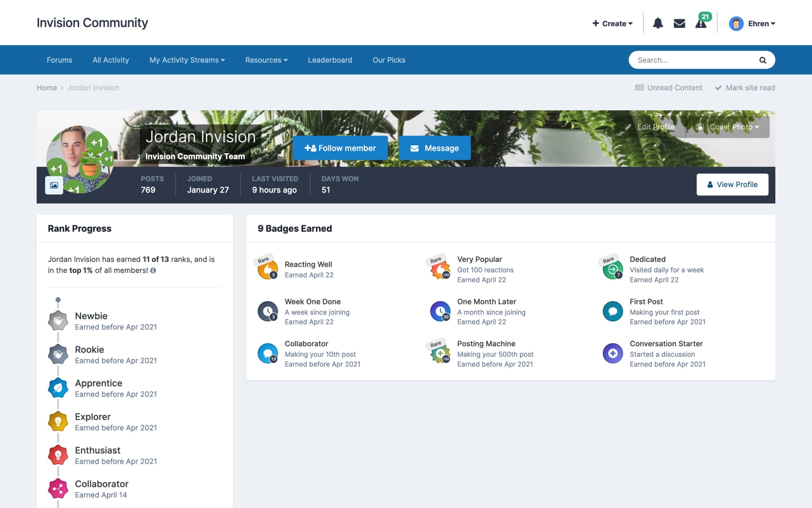This screenshot has height=508, width=812.
Task: Click the Explorer rank icon
Action: coord(58,421)
